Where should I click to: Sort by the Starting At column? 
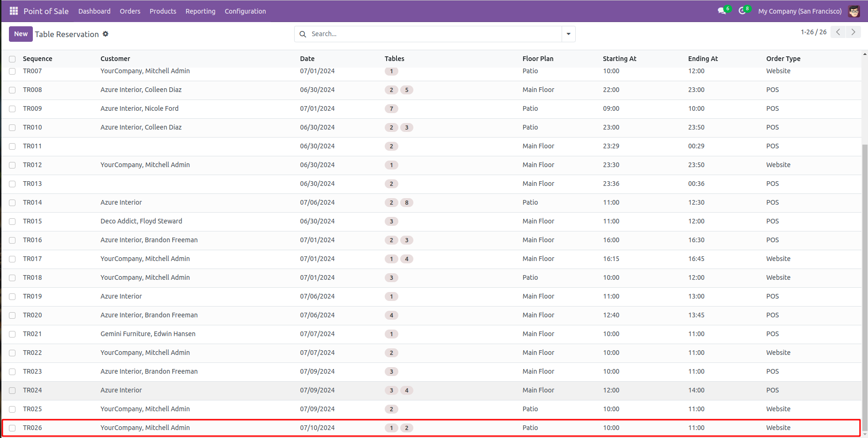pos(619,59)
